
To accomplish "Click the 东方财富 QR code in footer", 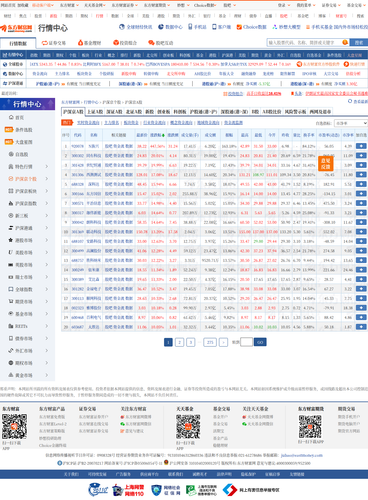I will click(14, 426).
